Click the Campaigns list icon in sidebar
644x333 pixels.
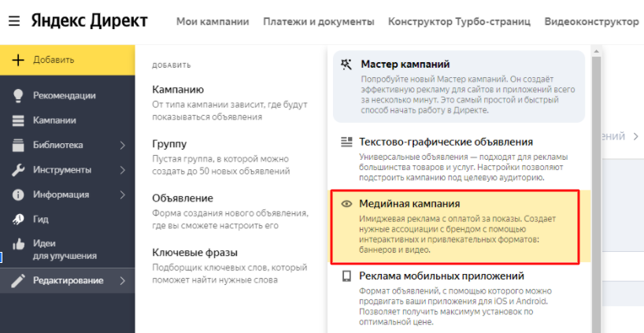tap(18, 120)
